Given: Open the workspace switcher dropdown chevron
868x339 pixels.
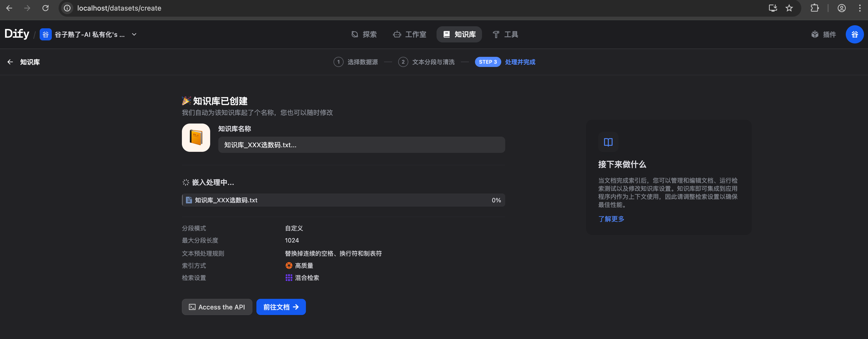Looking at the screenshot, I should click(x=134, y=34).
